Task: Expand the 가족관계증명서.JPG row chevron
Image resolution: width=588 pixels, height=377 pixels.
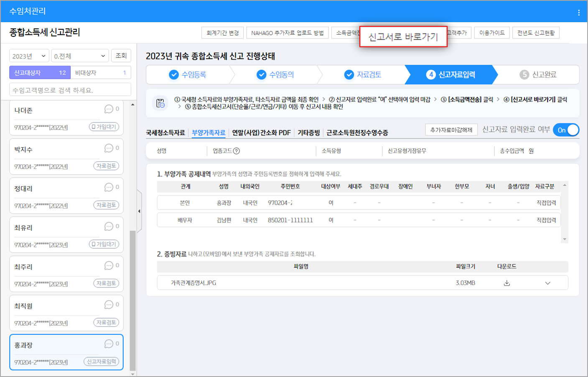Action: click(547, 283)
